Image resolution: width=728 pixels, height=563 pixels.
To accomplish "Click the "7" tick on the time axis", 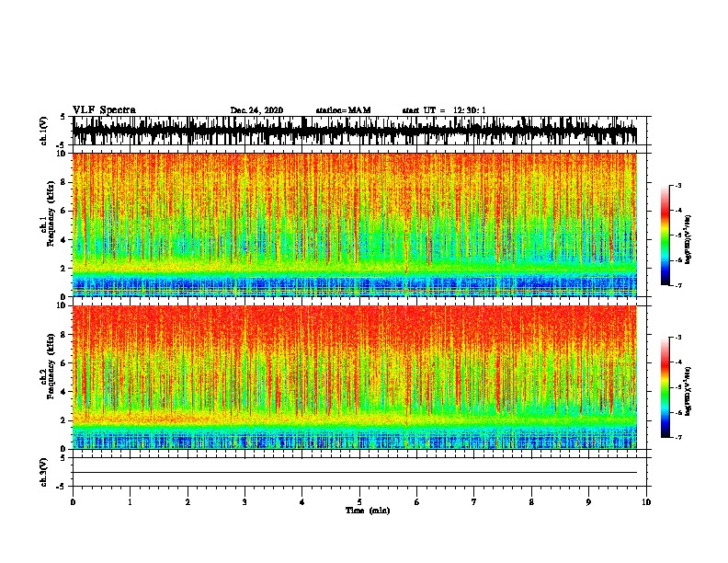I will [x=474, y=502].
